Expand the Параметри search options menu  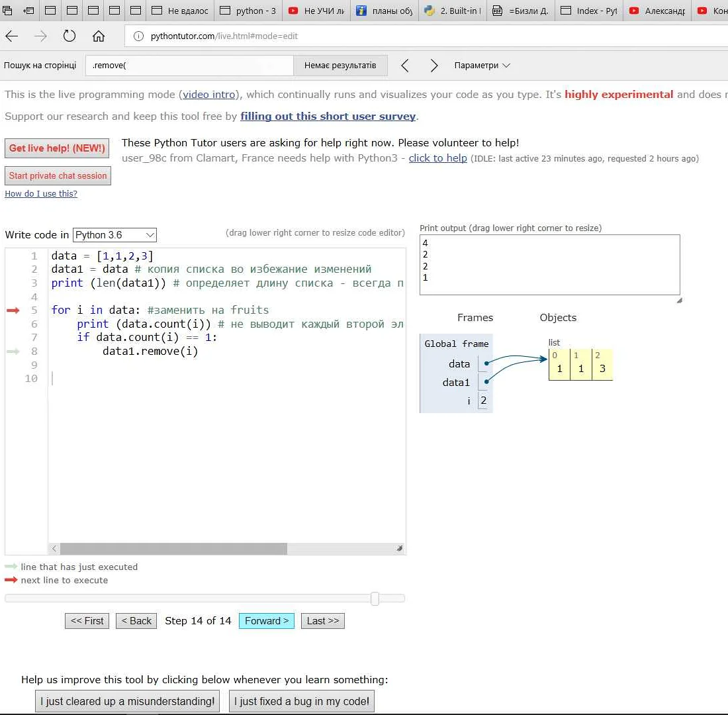[482, 66]
